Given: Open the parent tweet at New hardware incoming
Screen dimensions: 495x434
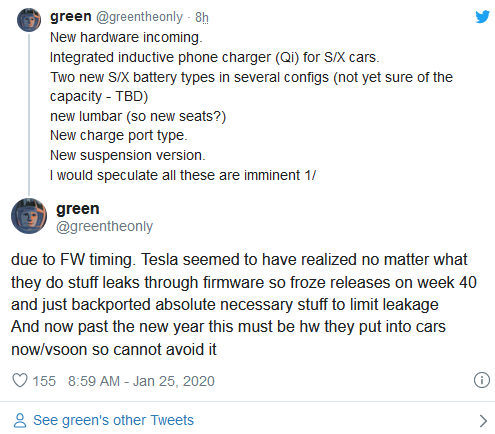Looking at the screenshot, I should (x=126, y=37).
